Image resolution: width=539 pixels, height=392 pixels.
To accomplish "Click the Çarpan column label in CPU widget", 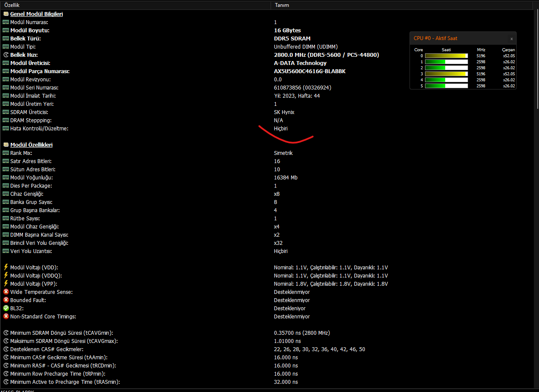I will point(508,49).
